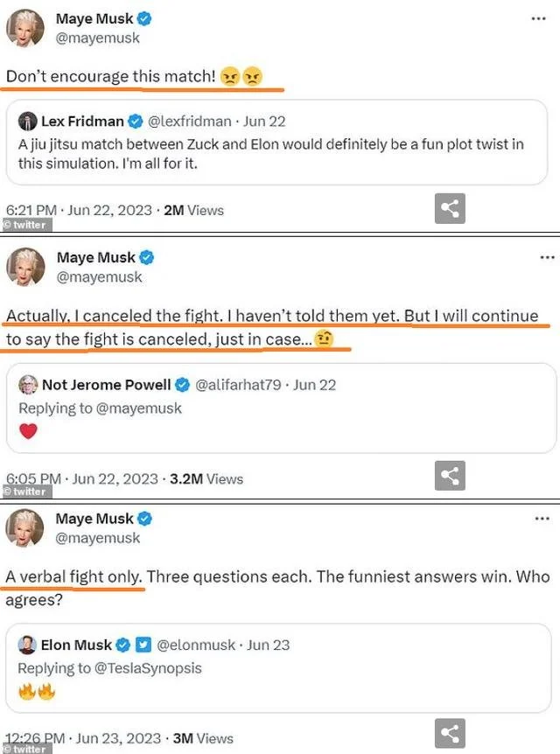Click Not Jerome Powell's avatar icon
560x754 pixels.
pyautogui.click(x=28, y=385)
